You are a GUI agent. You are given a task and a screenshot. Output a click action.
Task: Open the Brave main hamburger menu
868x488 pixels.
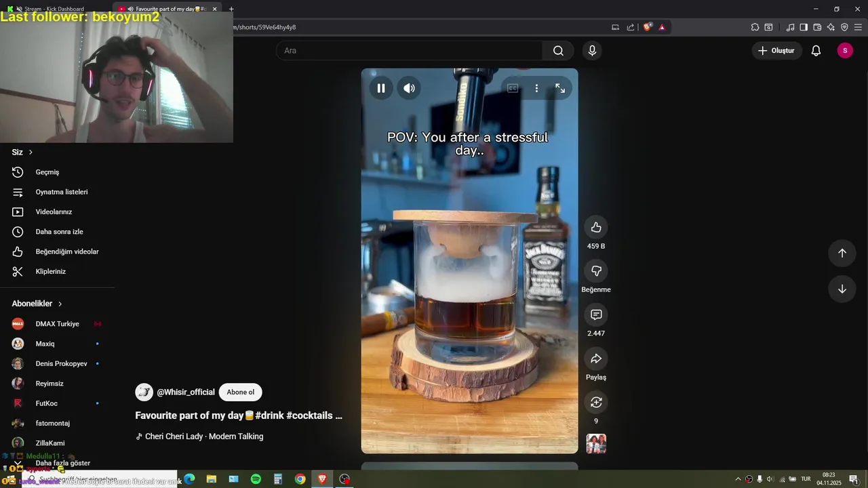click(859, 27)
